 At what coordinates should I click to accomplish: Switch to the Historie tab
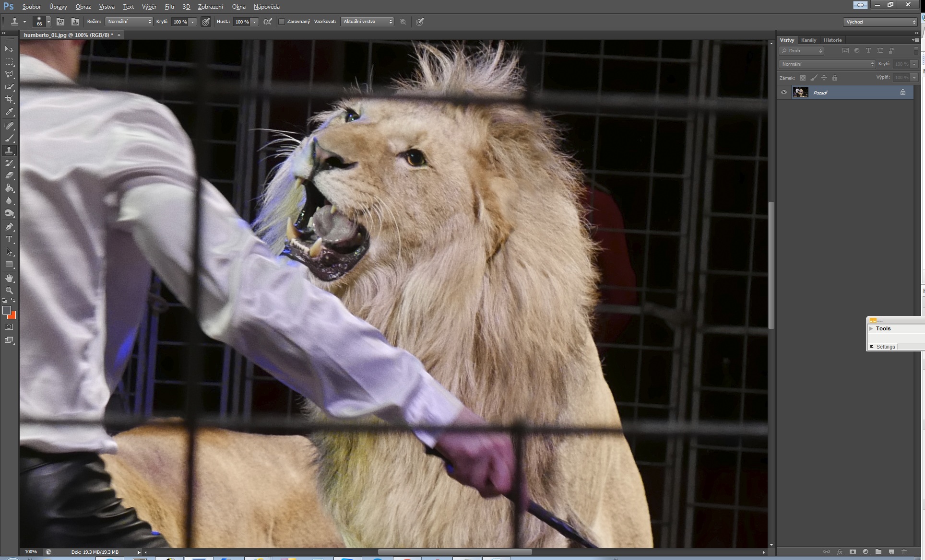832,40
